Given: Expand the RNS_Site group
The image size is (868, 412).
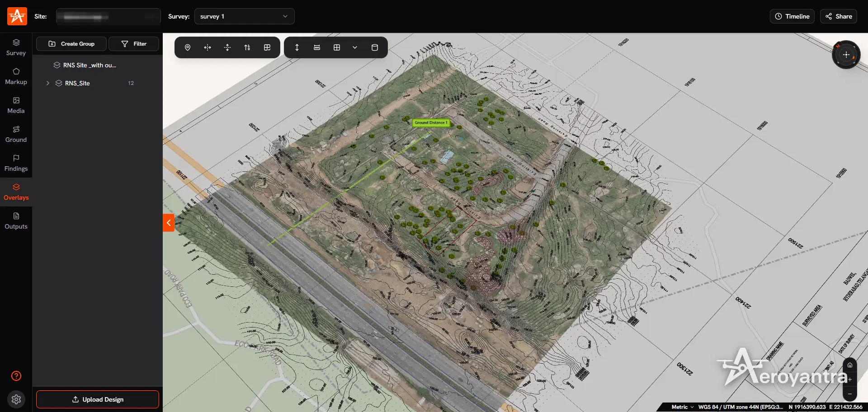Looking at the screenshot, I should click(47, 83).
